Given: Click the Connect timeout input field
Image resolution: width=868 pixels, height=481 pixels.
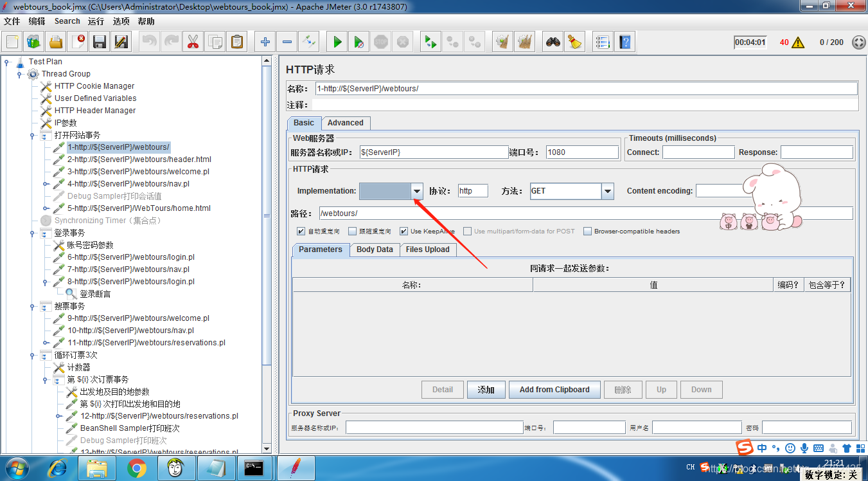Looking at the screenshot, I should pyautogui.click(x=698, y=152).
